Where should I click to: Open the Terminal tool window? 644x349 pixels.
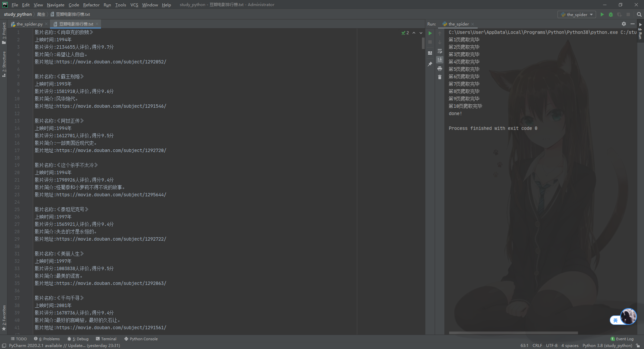coord(106,339)
